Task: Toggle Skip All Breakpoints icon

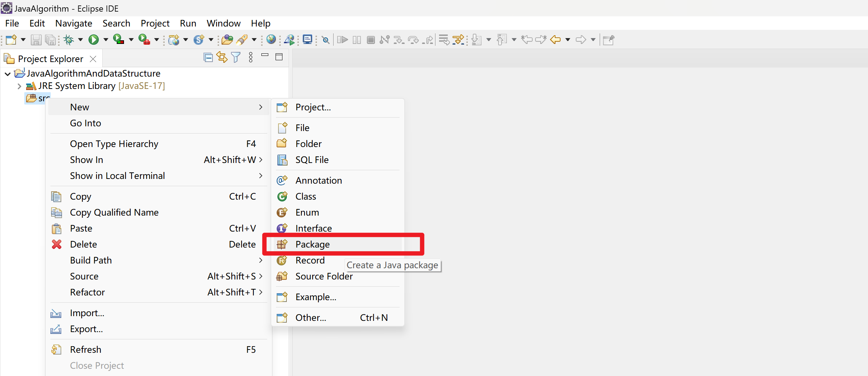Action: (326, 40)
